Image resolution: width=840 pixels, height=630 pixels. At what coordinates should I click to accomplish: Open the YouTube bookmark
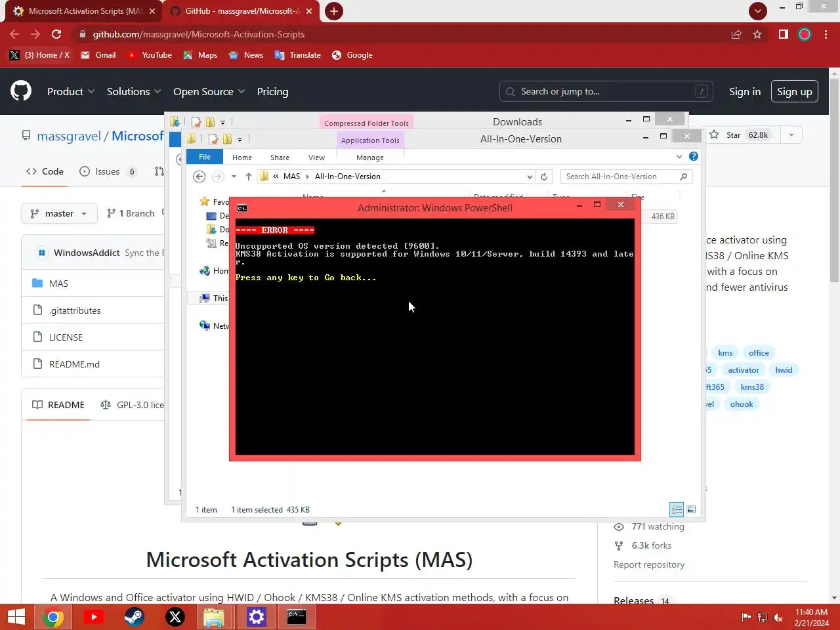(x=150, y=55)
